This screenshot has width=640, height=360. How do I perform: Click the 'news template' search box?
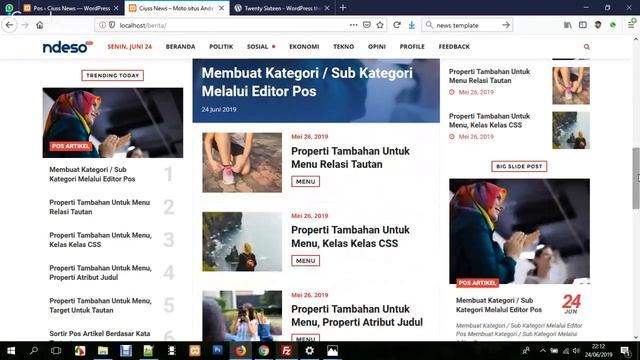[467, 25]
